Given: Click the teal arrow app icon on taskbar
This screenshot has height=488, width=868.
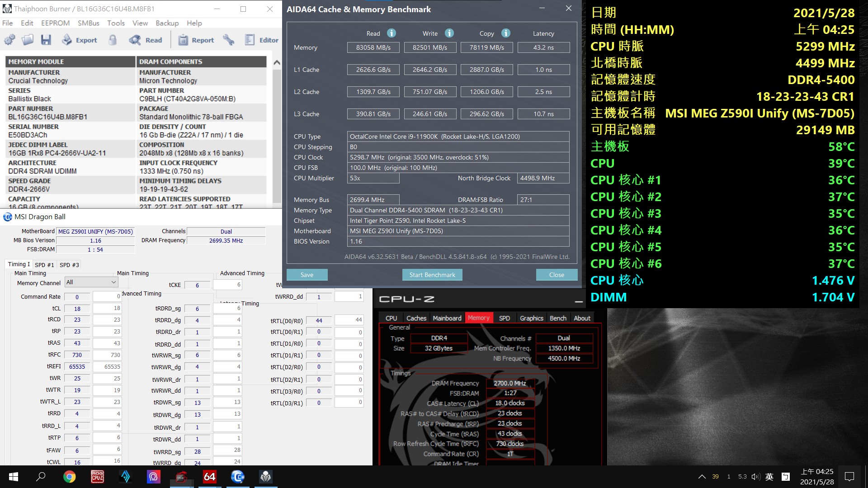Looking at the screenshot, I should [125, 477].
